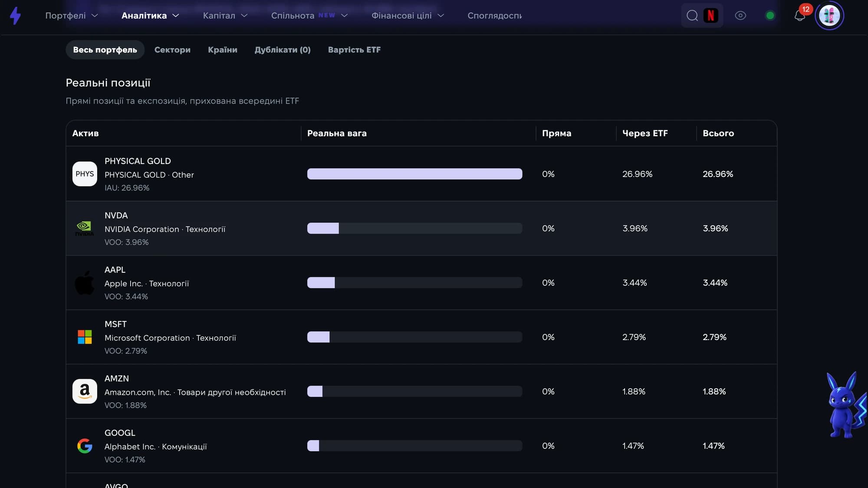
Task: Open the search magnifier icon
Action: [692, 16]
